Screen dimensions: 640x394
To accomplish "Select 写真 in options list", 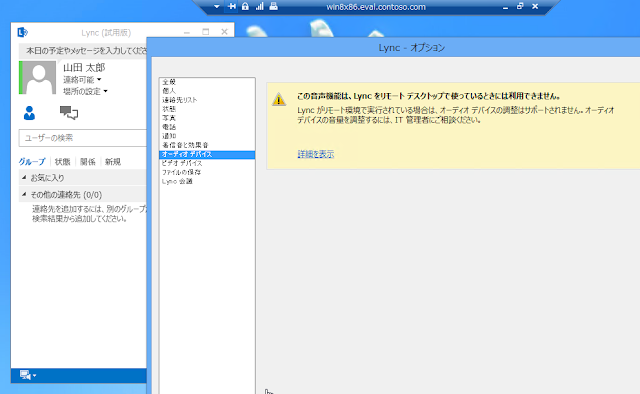I will point(207,118).
